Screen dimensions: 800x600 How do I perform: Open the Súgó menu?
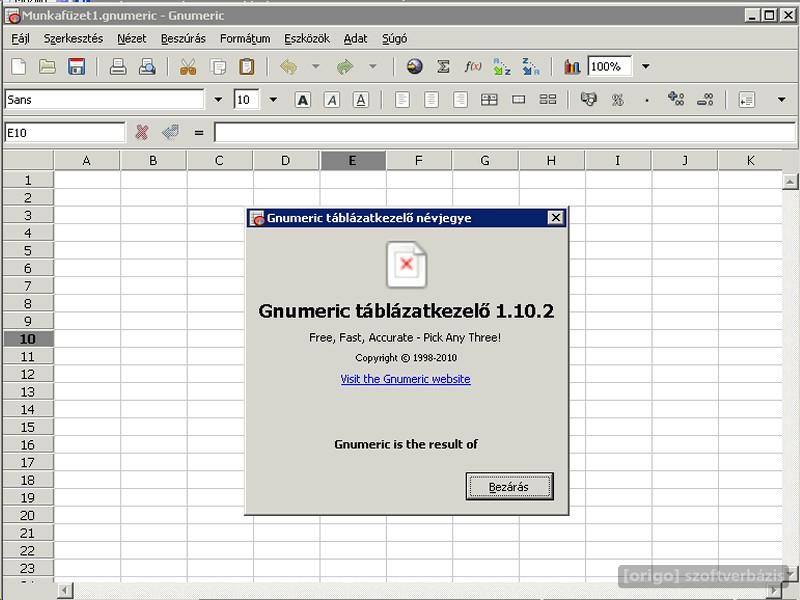point(394,39)
